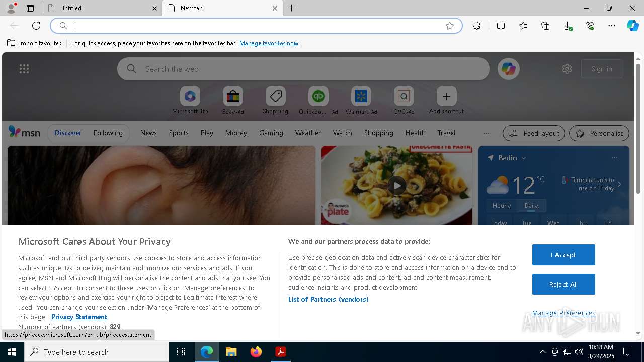Screen dimensions: 644x362
Task: Open the Extensions puzzle icon
Action: click(x=476, y=26)
